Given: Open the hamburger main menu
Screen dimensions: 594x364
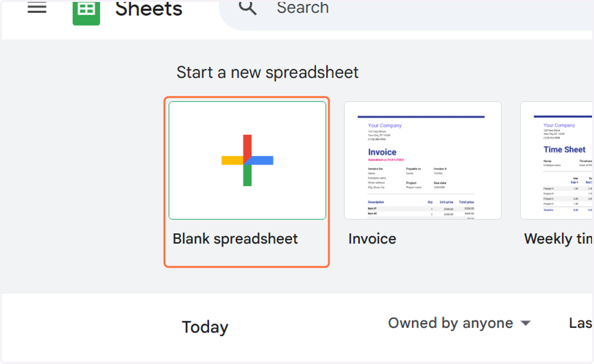Looking at the screenshot, I should click(37, 7).
